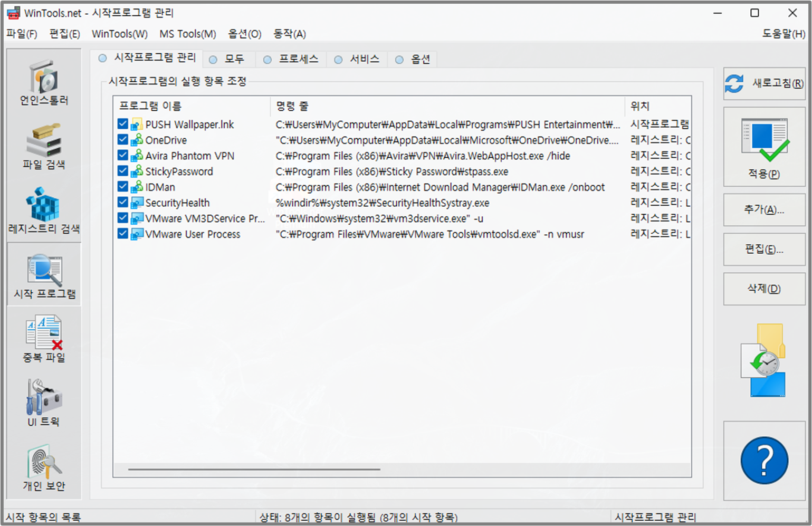Select the vm3dservice.exe command line text
Screen dimensions: 812x526
pyautogui.click(x=379, y=218)
